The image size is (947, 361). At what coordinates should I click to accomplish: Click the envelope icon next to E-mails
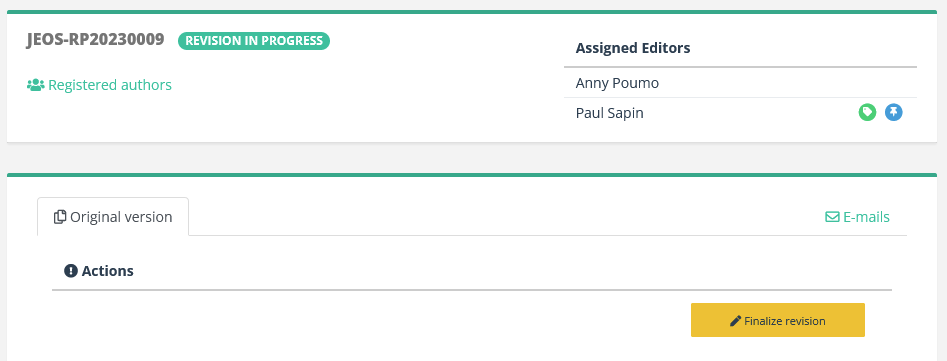pyautogui.click(x=832, y=217)
